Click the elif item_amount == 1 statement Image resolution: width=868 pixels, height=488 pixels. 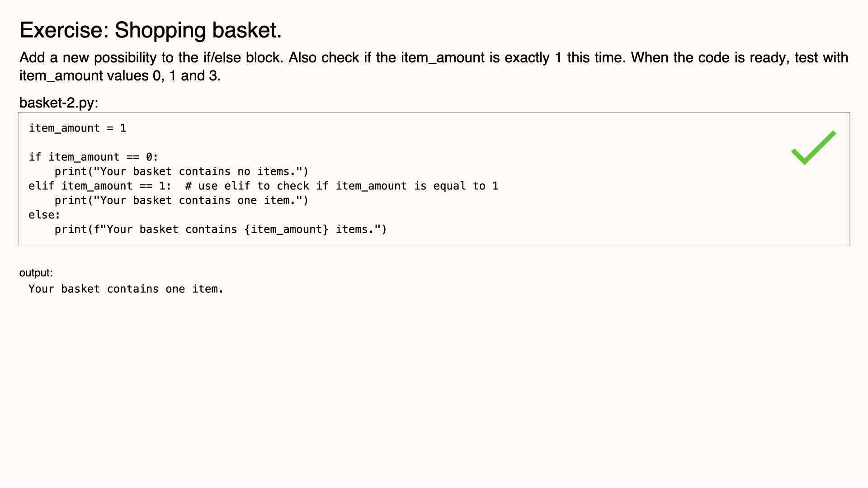click(x=100, y=186)
